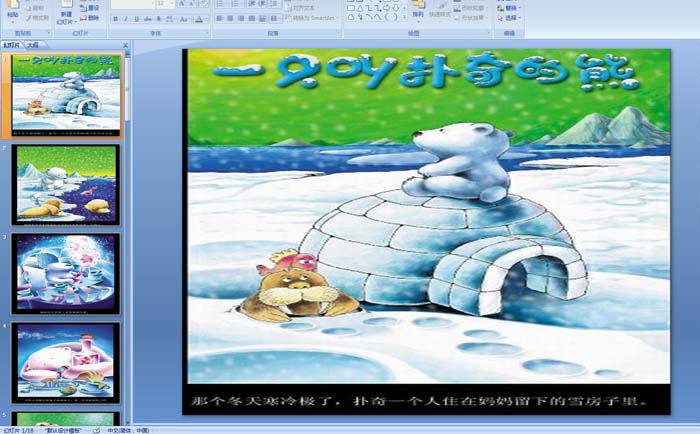Select the Rectangle shape in gallery
Image resolution: width=700 pixels, height=434 pixels.
pos(351,8)
